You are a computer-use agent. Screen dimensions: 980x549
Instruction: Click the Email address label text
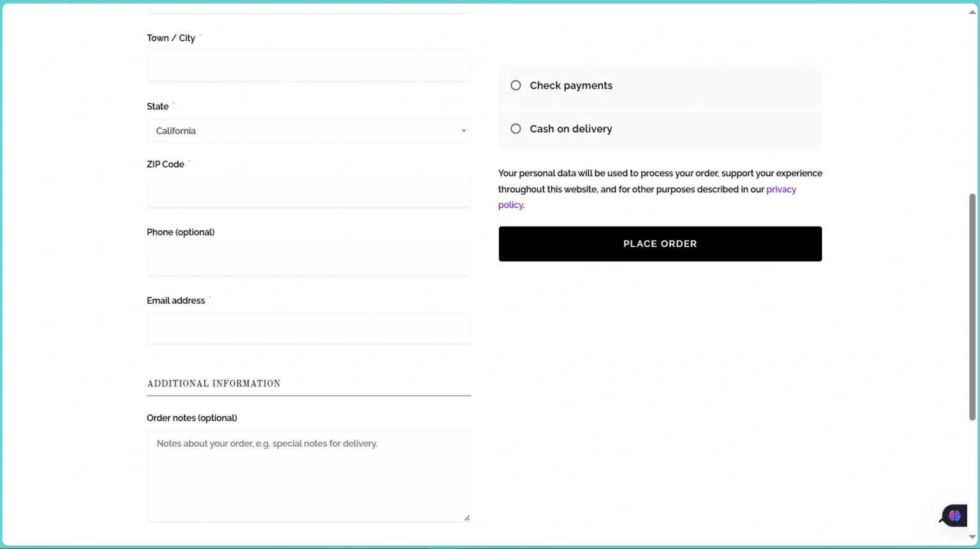click(175, 301)
